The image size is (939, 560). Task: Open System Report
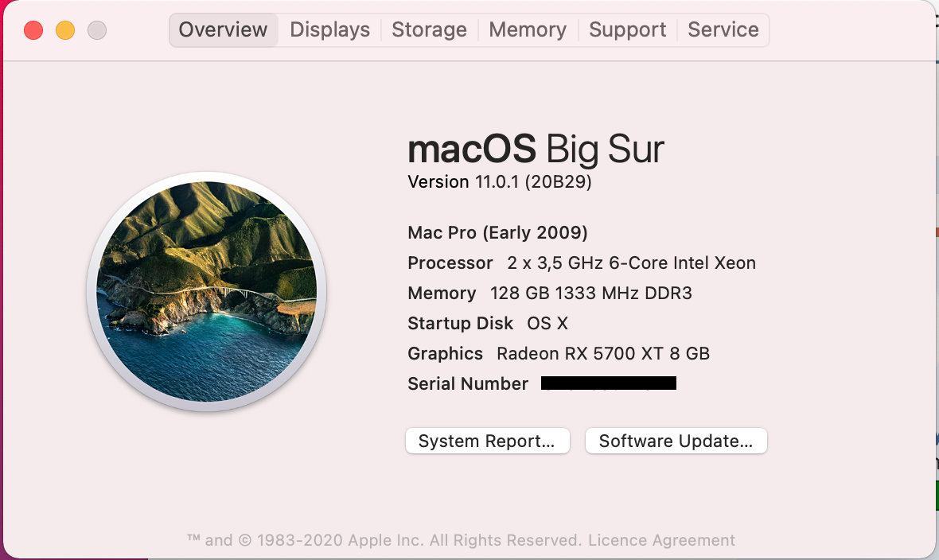487,441
